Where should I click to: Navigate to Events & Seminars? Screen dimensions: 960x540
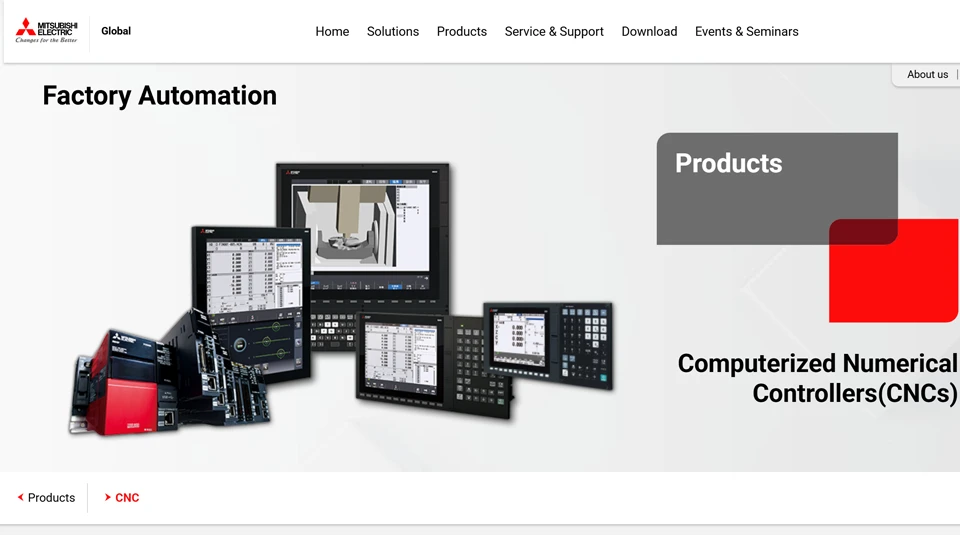(746, 32)
